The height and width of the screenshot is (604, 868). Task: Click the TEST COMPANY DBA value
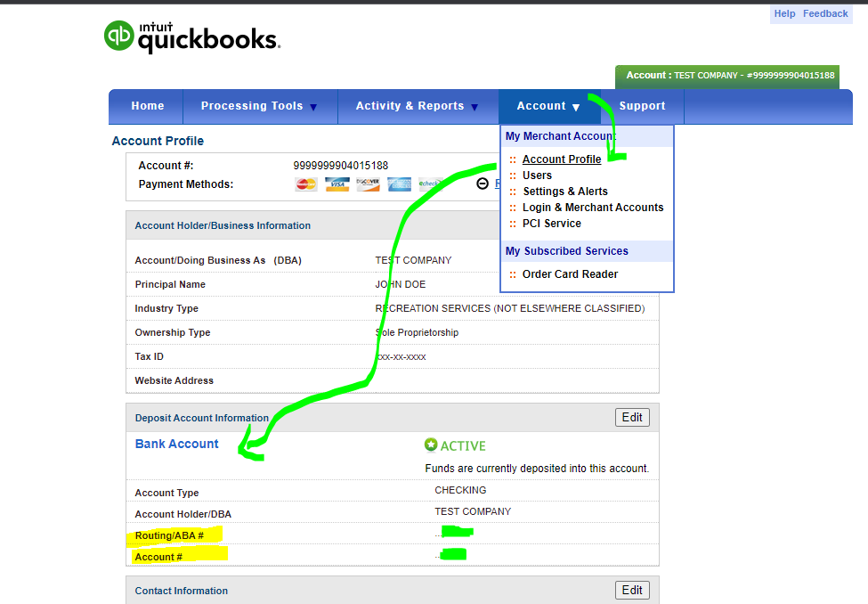coord(413,260)
